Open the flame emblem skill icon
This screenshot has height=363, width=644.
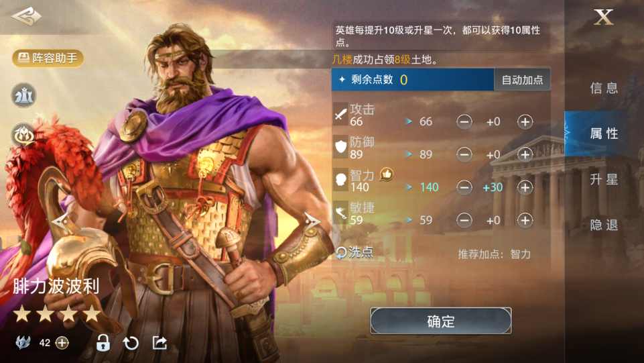24,136
